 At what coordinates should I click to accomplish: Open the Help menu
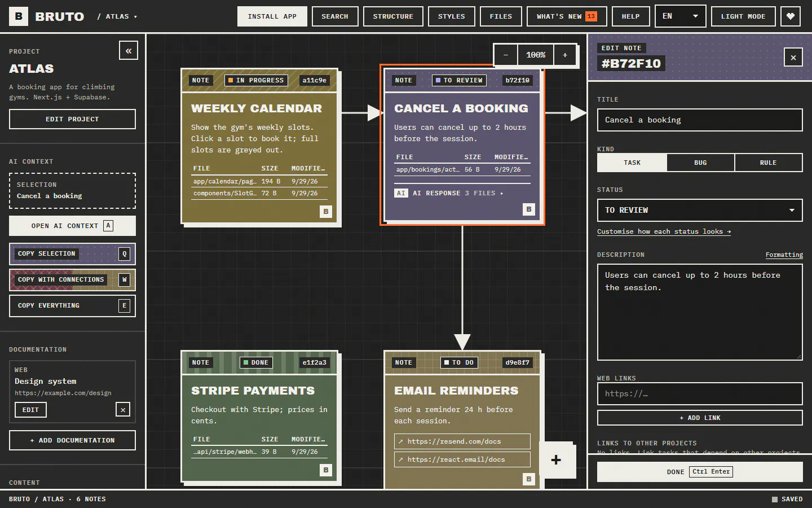[x=630, y=16]
